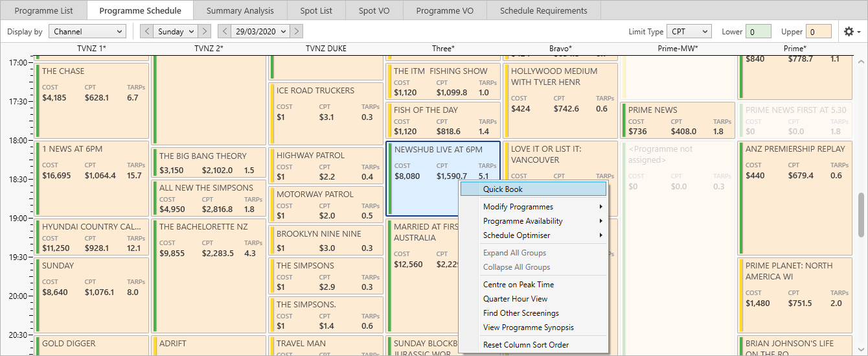
Task: Click the TVNZ DUKE column header
Action: [x=326, y=49]
